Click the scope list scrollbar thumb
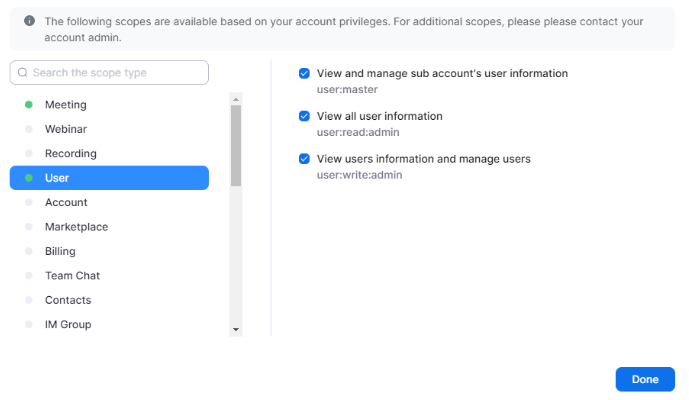Image resolution: width=689 pixels, height=400 pixels. (x=236, y=145)
